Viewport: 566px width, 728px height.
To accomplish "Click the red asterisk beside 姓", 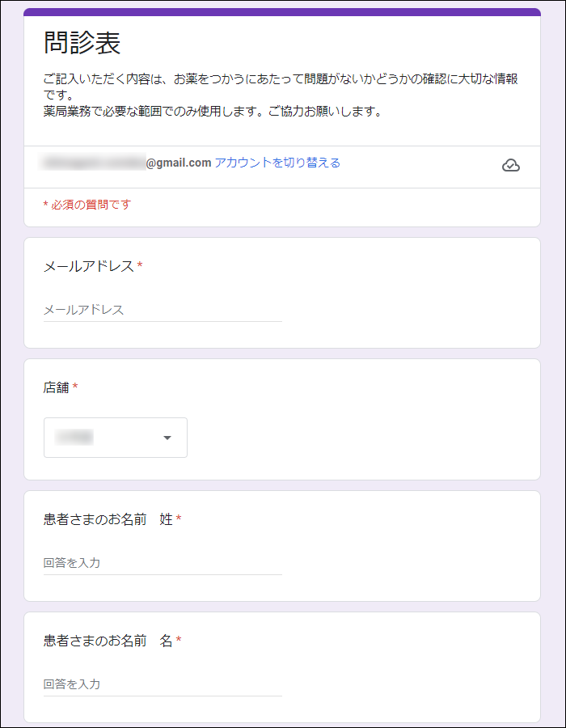I will point(179,519).
